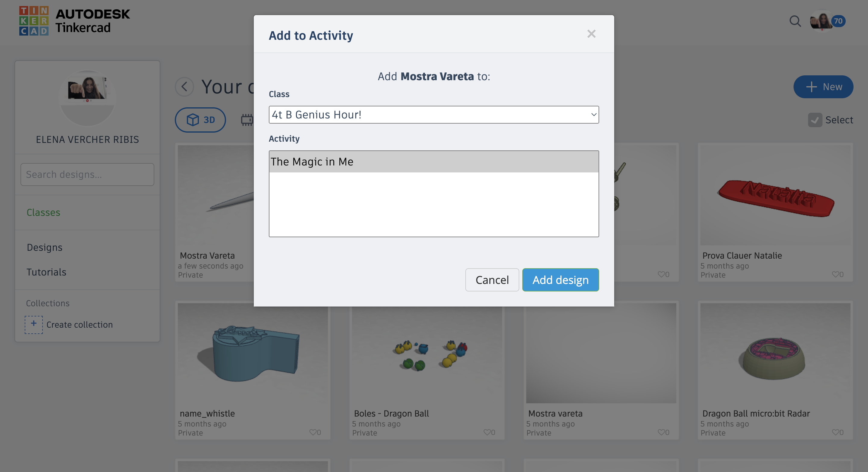
Task: Go to Tutorials in sidebar
Action: [46, 272]
